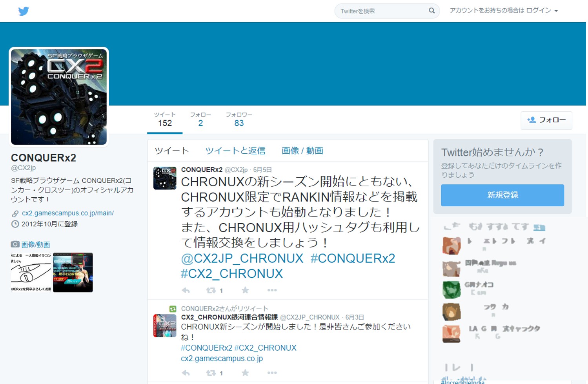Click the camera icon beside 画像/動画
Viewport: 588px width, 384px height.
[15, 244]
